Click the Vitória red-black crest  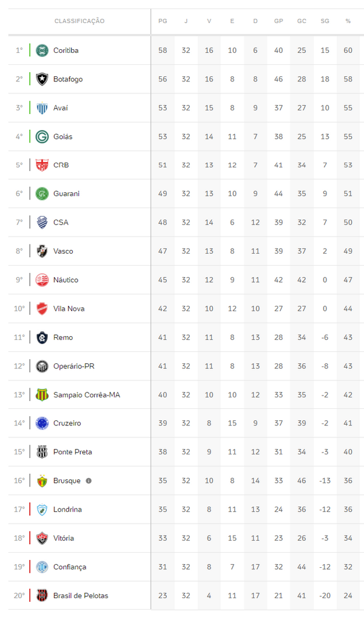42,538
